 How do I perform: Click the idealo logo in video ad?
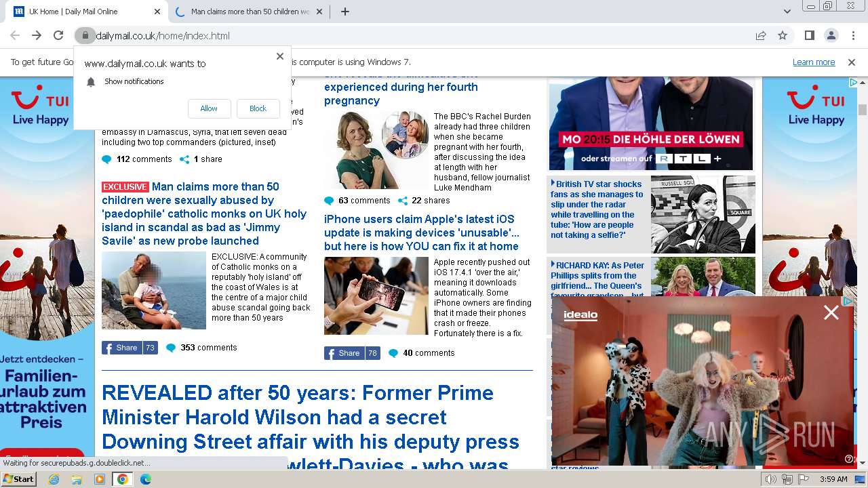(x=580, y=315)
